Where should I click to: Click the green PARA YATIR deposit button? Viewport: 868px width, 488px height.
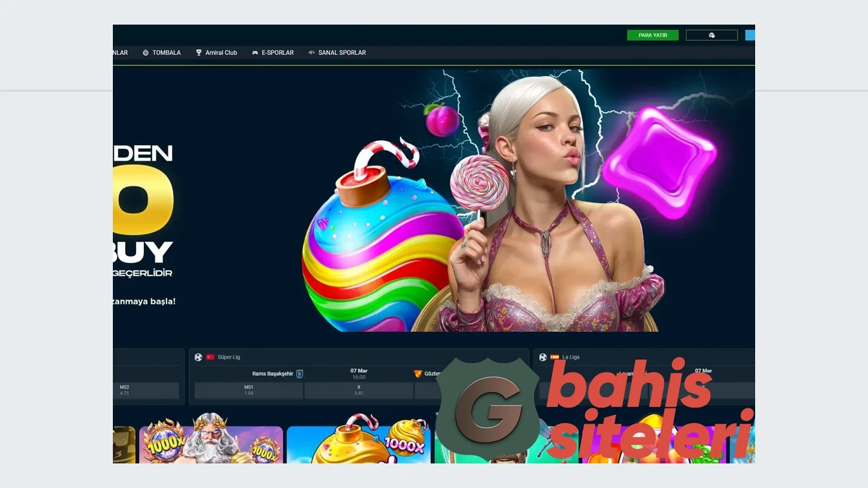coord(652,35)
